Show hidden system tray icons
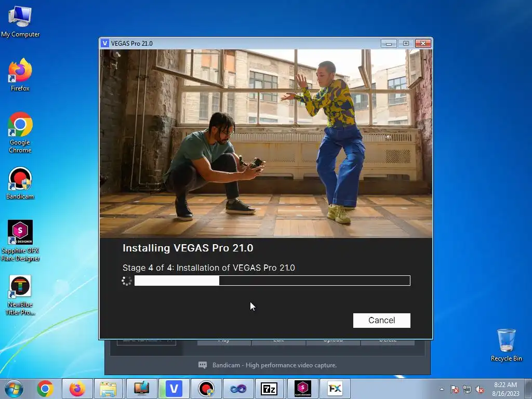This screenshot has width=532, height=399. [x=442, y=389]
